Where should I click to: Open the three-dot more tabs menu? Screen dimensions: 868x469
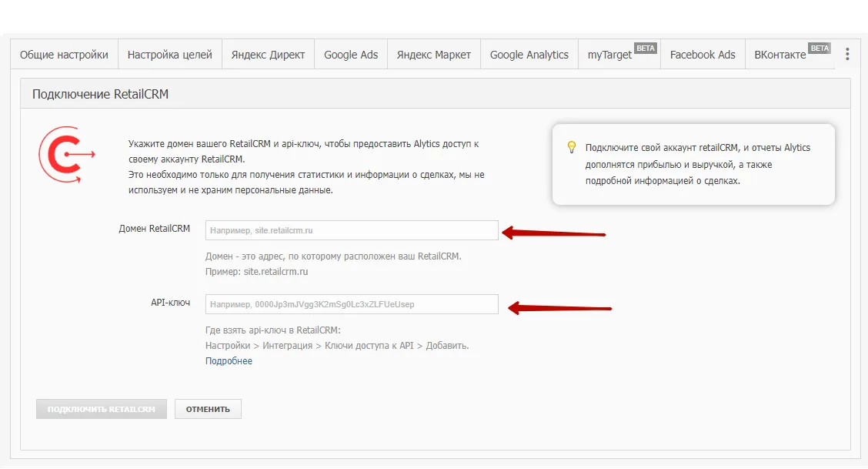(x=847, y=54)
